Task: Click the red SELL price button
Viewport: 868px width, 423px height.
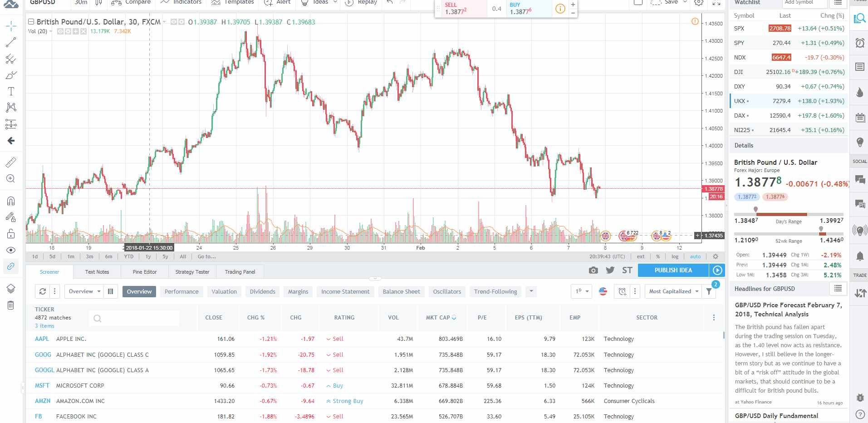Action: 460,9
